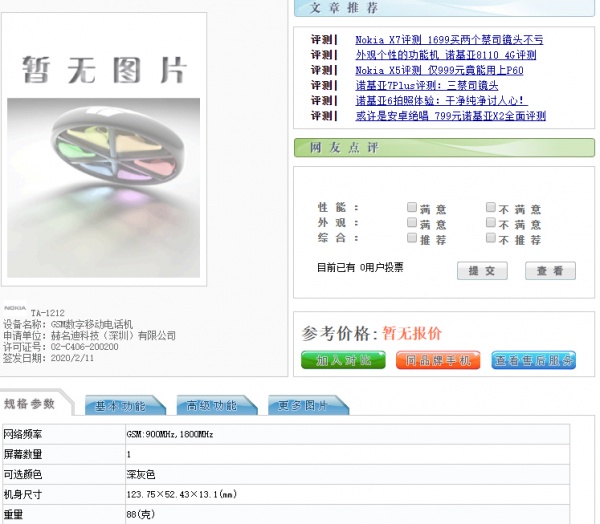Check 不满意 for 性能 rating
Viewport: 600px width, 524px height.
491,207
